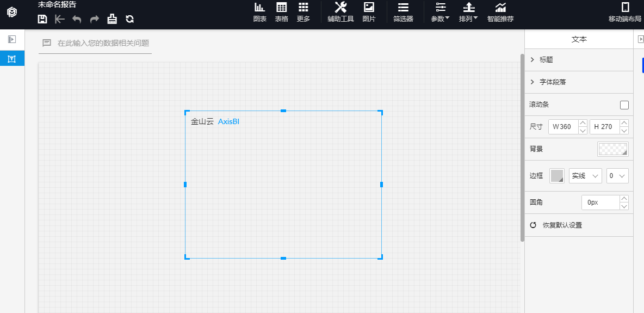Viewport: 644px width, 313px height.
Task: Click the 文本 panel tab header
Action: pos(579,40)
